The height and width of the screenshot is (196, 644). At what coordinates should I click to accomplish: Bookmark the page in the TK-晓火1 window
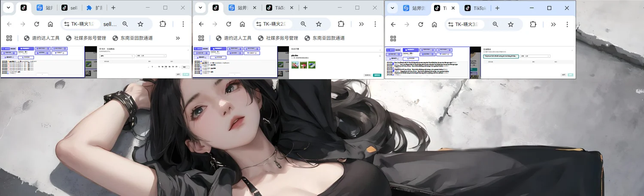click(x=140, y=24)
